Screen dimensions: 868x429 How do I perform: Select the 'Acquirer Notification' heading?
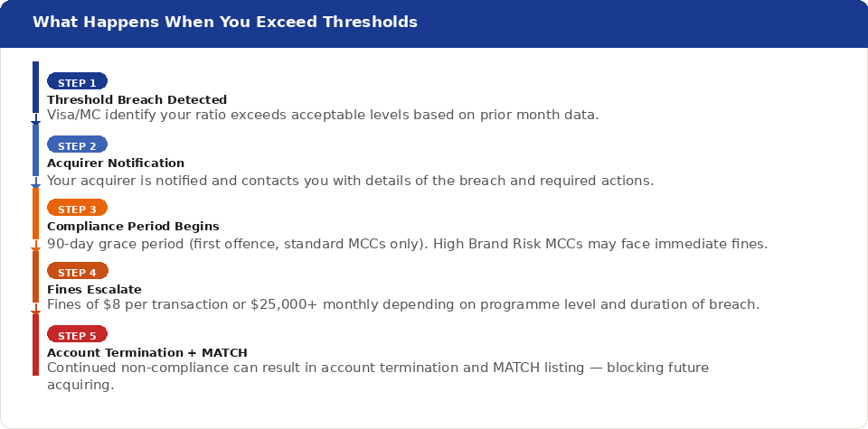(x=116, y=163)
